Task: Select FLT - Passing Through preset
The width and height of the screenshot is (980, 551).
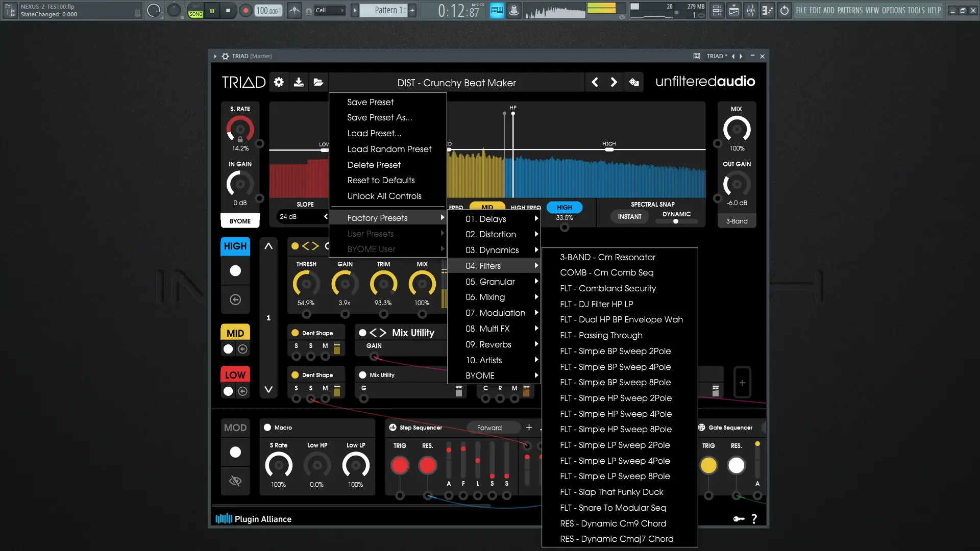Action: (601, 335)
